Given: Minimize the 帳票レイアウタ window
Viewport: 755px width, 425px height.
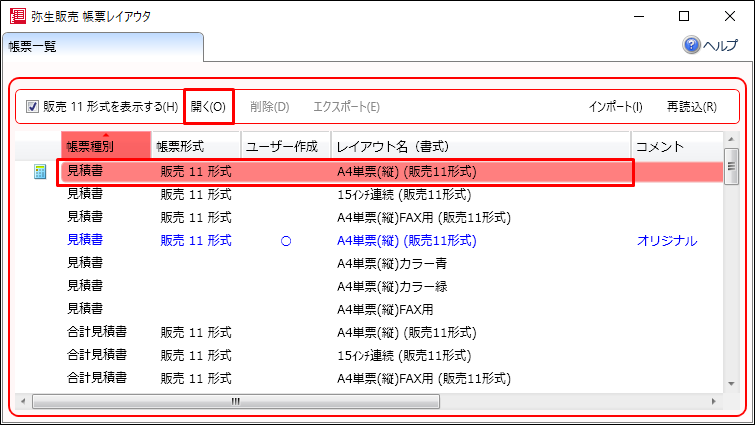Looking at the screenshot, I should [639, 16].
